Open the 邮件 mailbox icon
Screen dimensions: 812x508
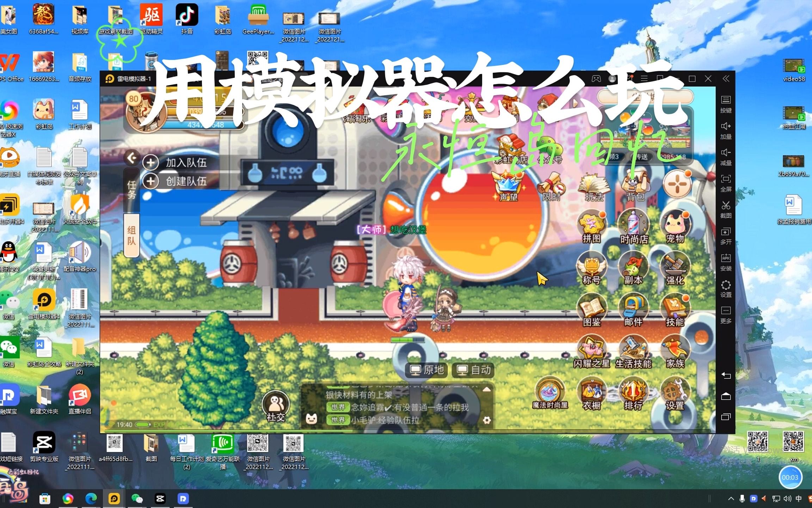click(633, 308)
